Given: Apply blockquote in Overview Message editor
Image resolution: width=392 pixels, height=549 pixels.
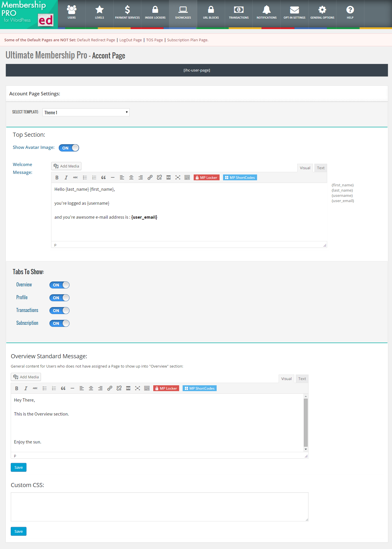Looking at the screenshot, I should point(63,388).
